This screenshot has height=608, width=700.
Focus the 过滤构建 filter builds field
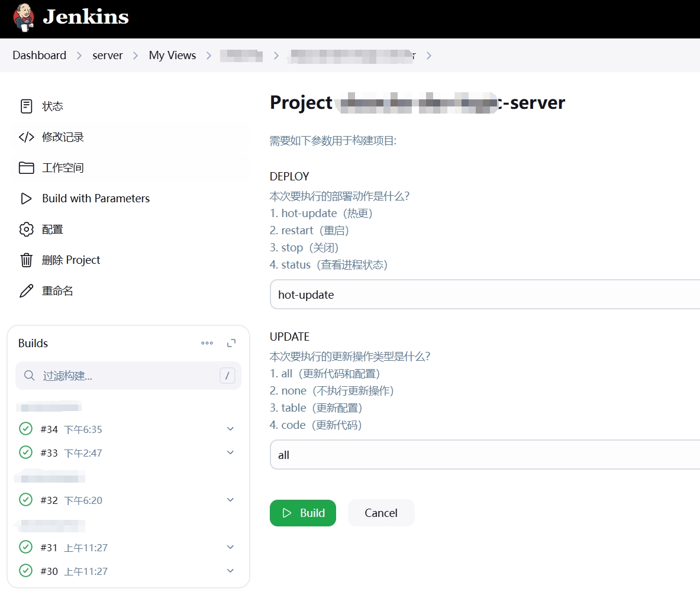click(x=128, y=376)
